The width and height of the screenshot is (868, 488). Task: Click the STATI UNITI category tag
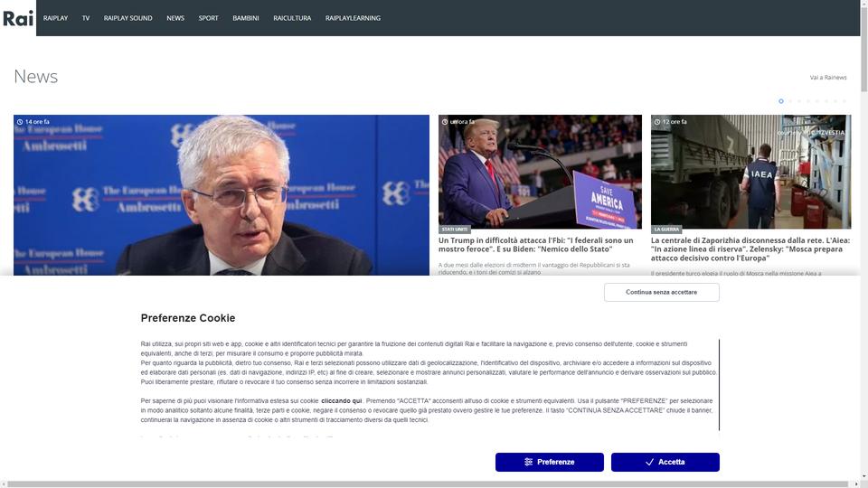point(455,229)
